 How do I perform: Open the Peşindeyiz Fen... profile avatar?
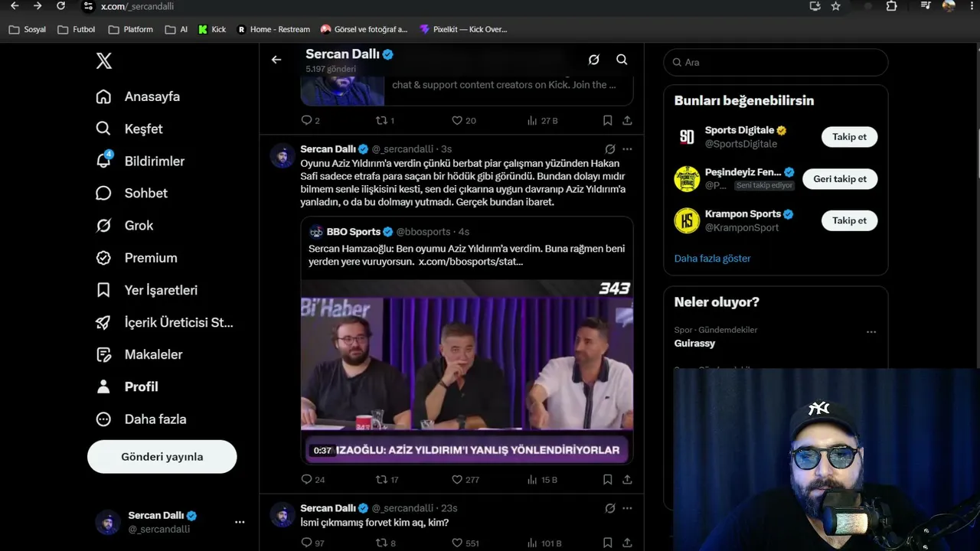(687, 178)
